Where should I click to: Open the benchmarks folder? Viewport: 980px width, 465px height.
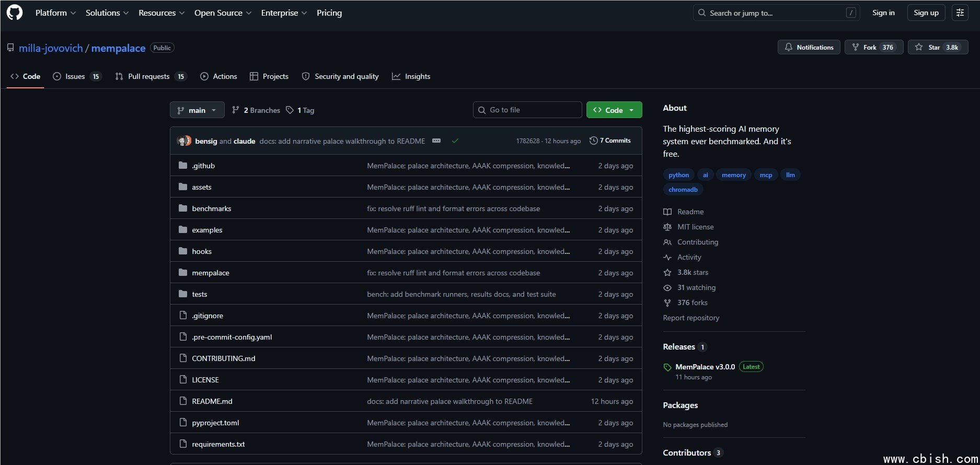point(212,208)
